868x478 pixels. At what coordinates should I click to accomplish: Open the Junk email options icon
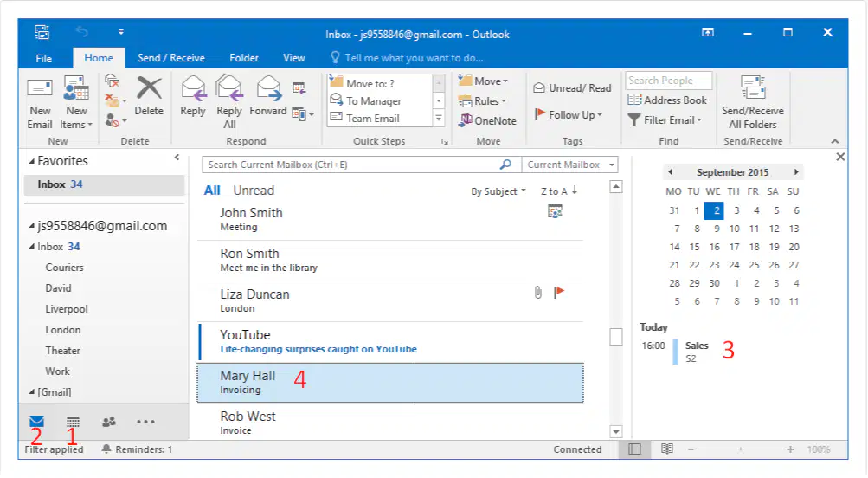[116, 120]
